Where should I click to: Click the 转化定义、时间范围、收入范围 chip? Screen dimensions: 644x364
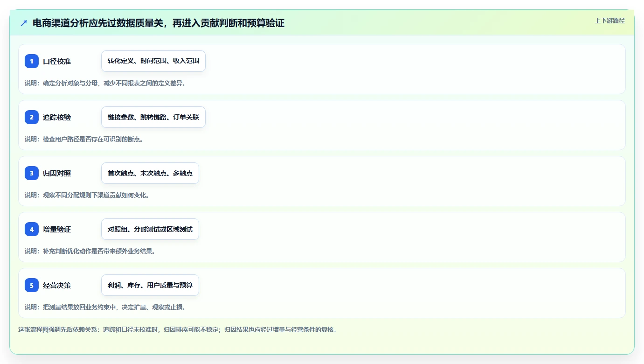click(153, 61)
